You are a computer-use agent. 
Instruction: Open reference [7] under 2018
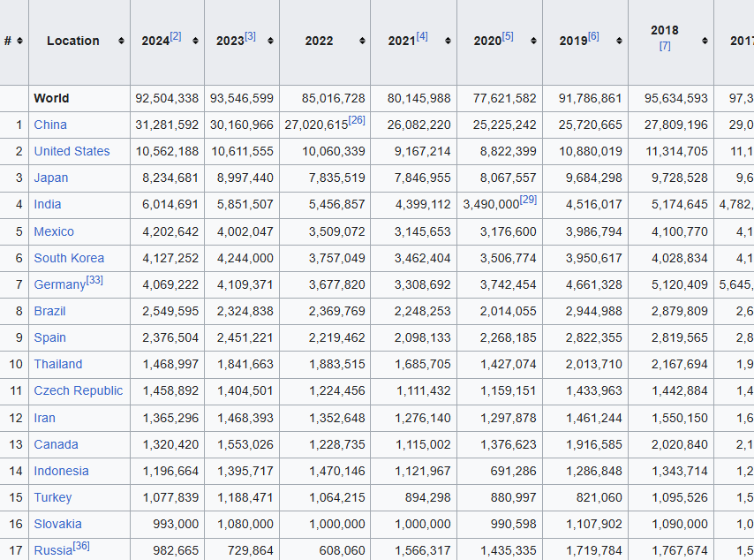pyautogui.click(x=665, y=46)
